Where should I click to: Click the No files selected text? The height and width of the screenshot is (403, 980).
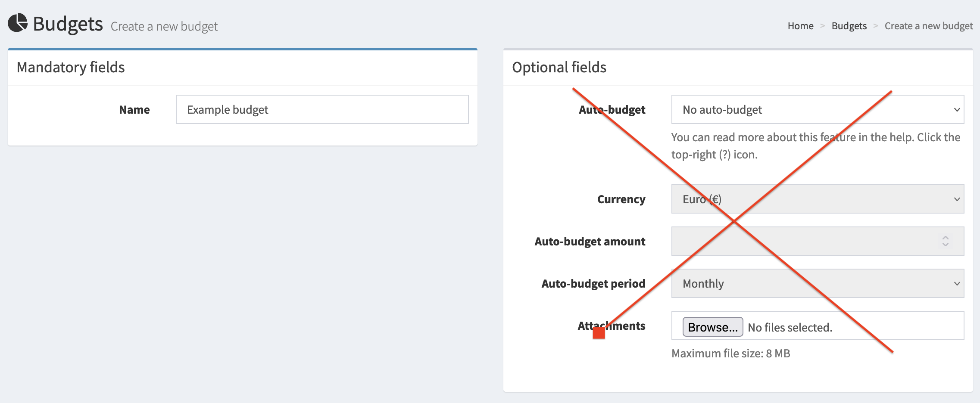click(790, 328)
